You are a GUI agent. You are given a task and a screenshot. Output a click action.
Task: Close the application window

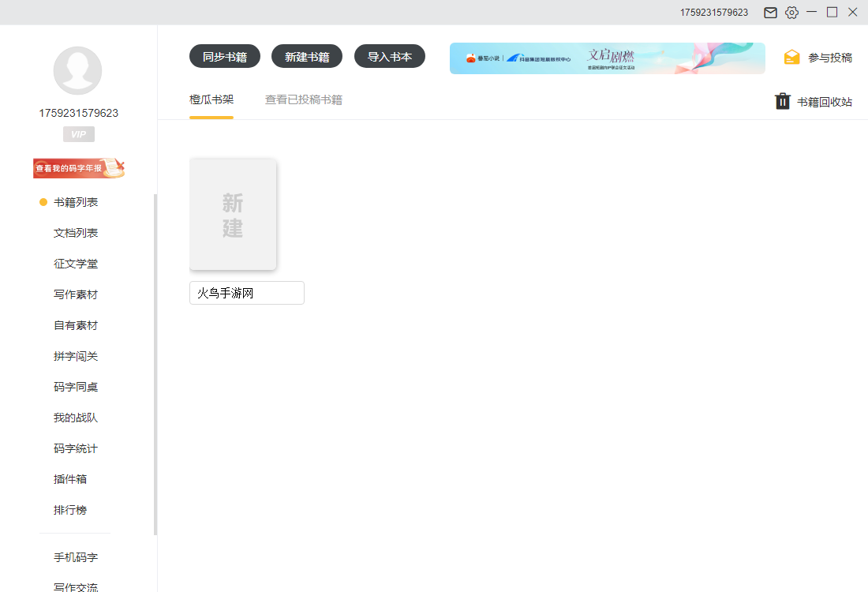[x=852, y=12]
